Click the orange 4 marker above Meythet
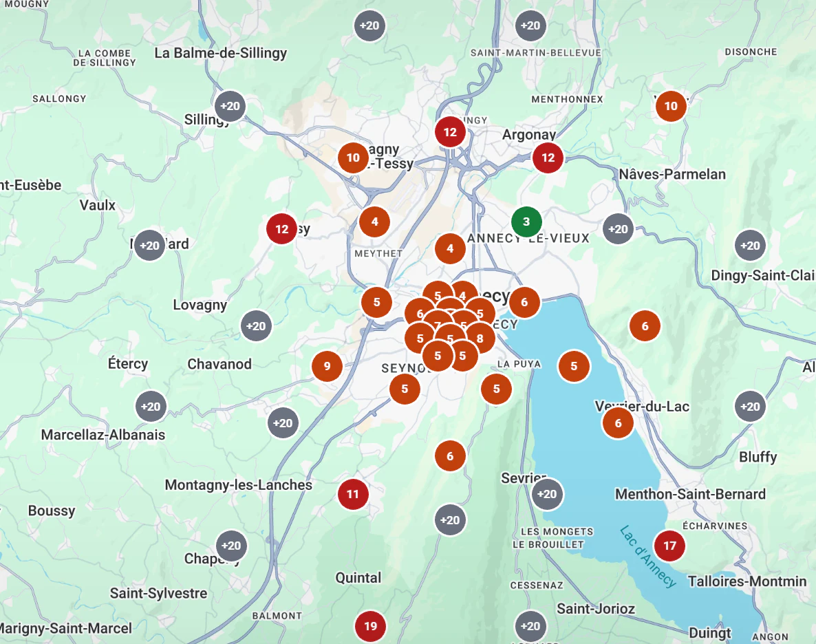 coord(375,222)
